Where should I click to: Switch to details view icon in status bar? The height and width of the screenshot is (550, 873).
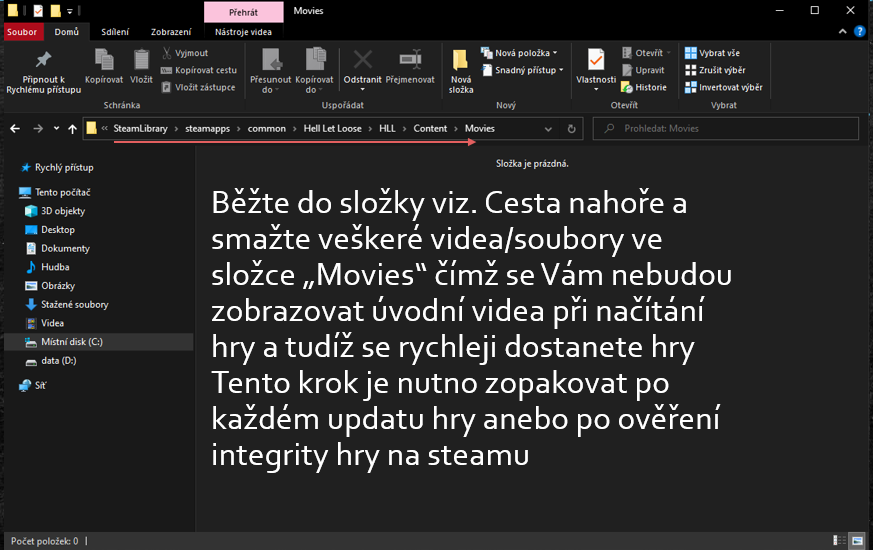(x=838, y=541)
